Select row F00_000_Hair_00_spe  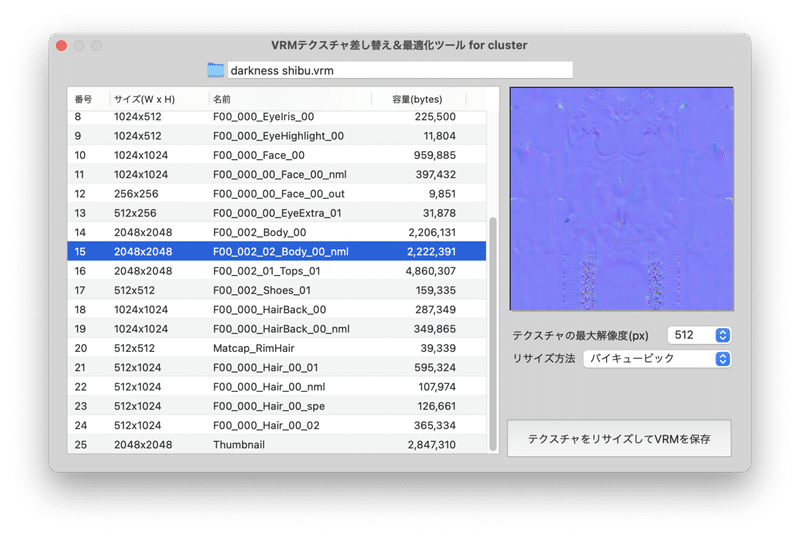277,406
